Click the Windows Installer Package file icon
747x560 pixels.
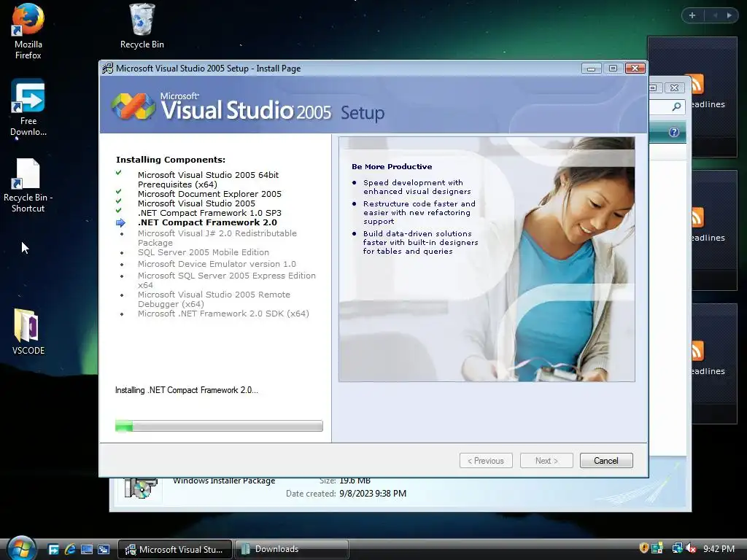coord(140,488)
